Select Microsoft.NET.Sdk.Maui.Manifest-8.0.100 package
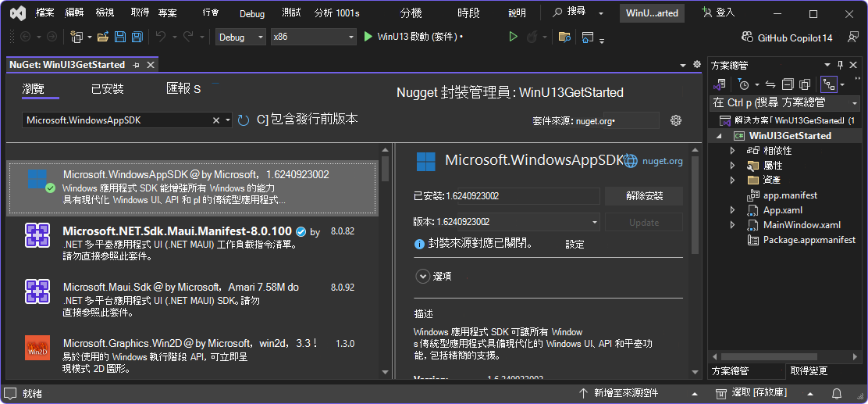 (x=192, y=243)
